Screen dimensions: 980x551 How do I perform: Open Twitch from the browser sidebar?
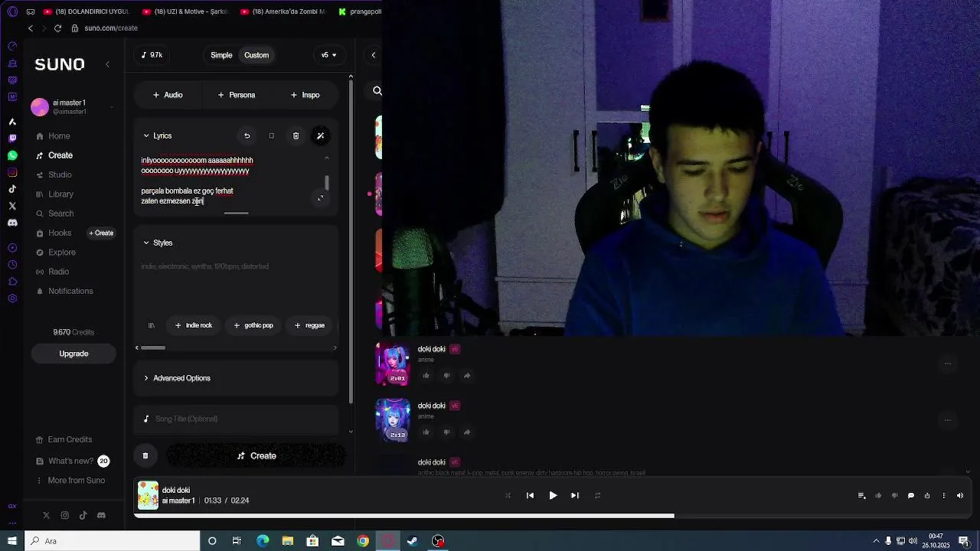coord(12,139)
